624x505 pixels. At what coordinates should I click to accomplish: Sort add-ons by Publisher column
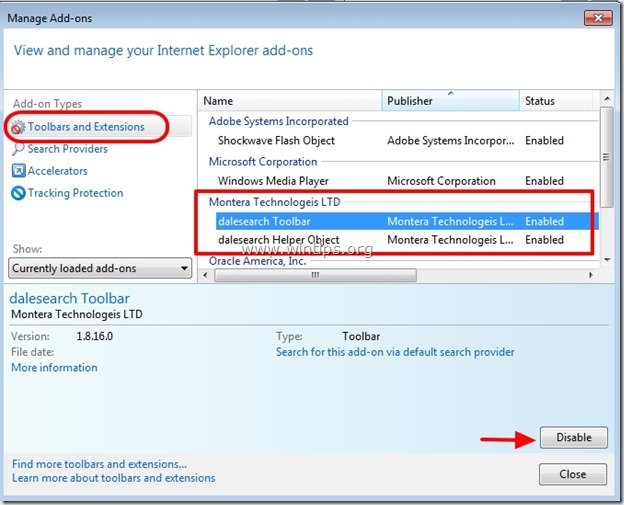(x=450, y=101)
